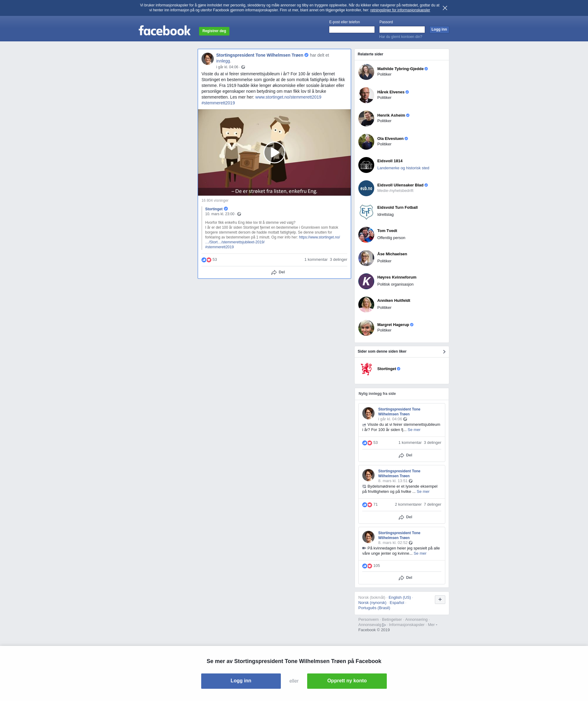Click the Facebook logo
The image size is (588, 701).
click(x=165, y=31)
